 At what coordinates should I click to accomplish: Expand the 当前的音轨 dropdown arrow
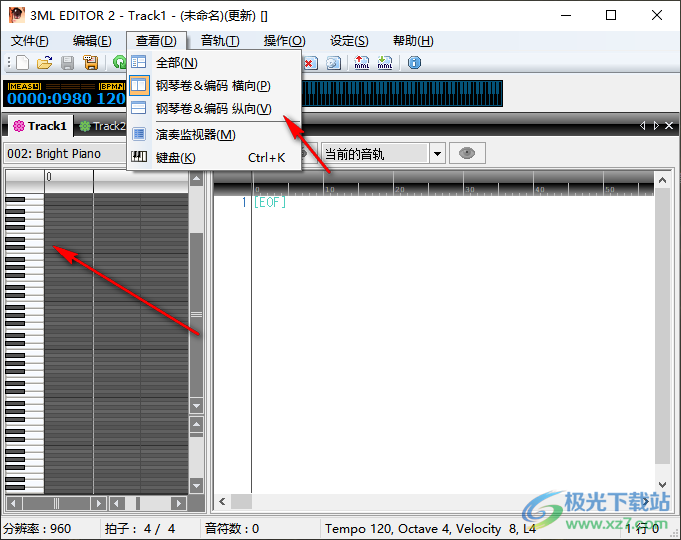[x=437, y=153]
